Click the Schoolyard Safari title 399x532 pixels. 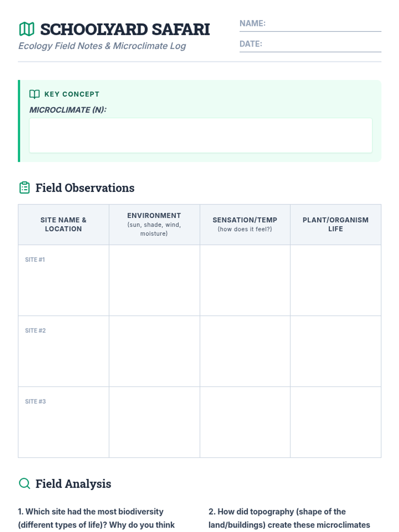point(125,29)
